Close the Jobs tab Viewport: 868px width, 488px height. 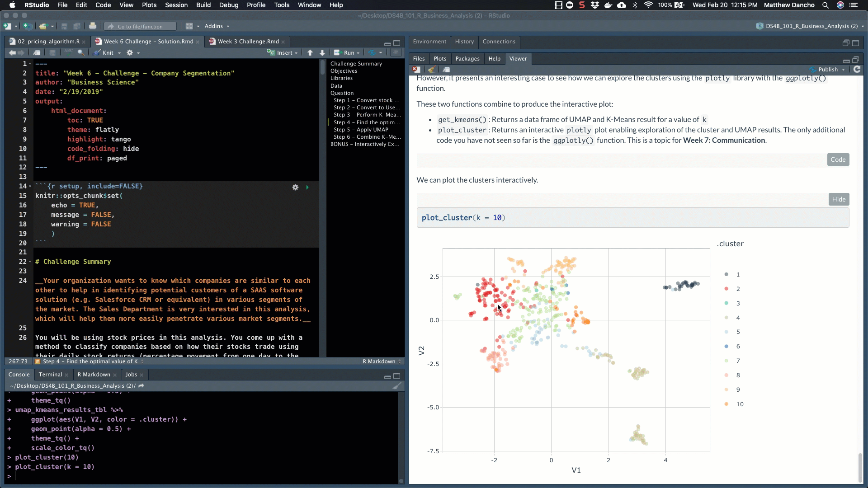[142, 375]
